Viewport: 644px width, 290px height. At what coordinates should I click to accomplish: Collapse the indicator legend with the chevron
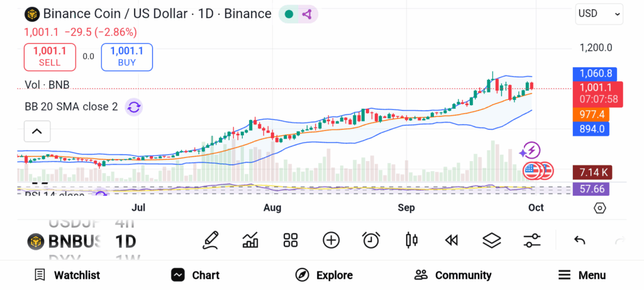(36, 131)
